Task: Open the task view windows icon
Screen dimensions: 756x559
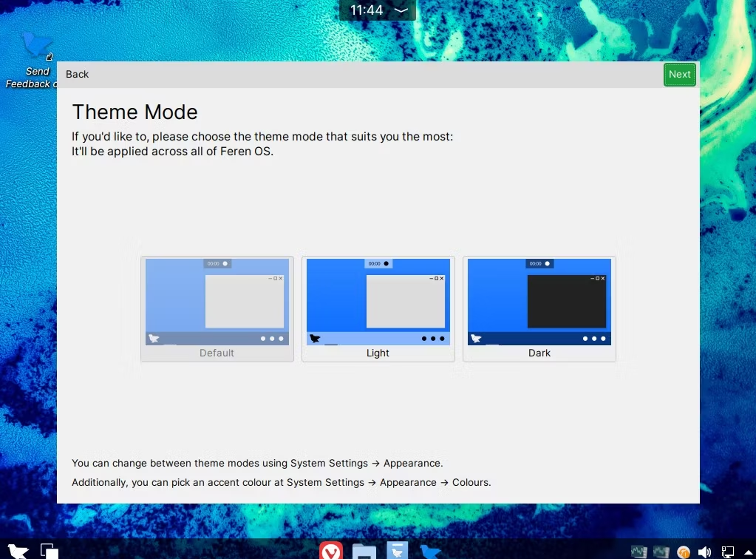Action: pyautogui.click(x=50, y=551)
